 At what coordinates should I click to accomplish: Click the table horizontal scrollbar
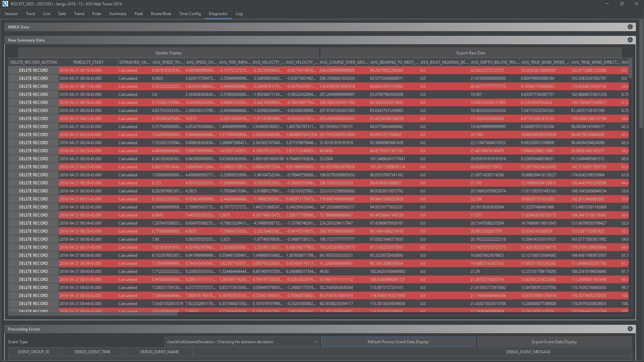(93, 314)
